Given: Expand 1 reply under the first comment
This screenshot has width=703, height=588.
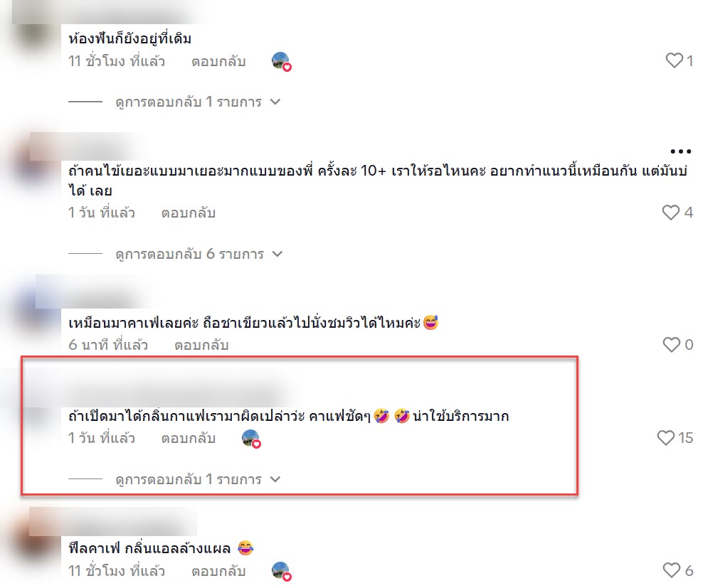Looking at the screenshot, I should [x=198, y=102].
